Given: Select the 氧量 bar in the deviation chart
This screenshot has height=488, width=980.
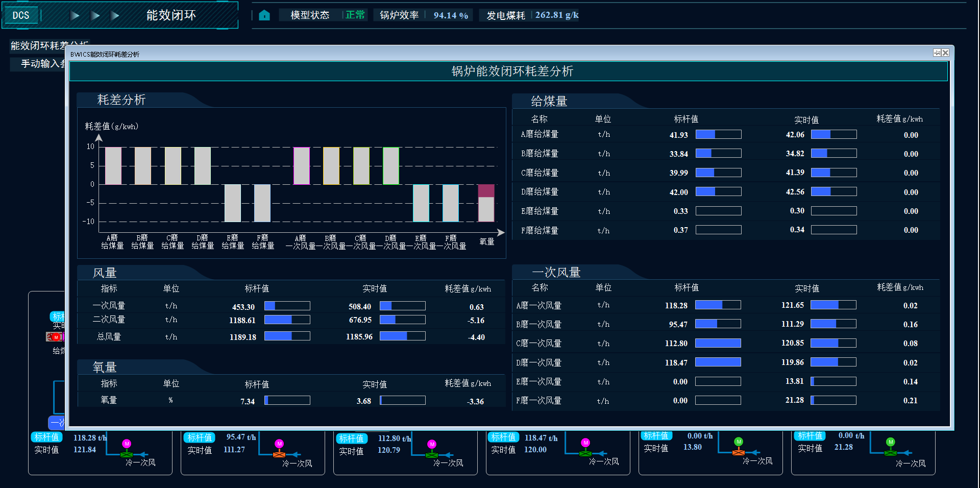Looking at the screenshot, I should click(x=485, y=204).
